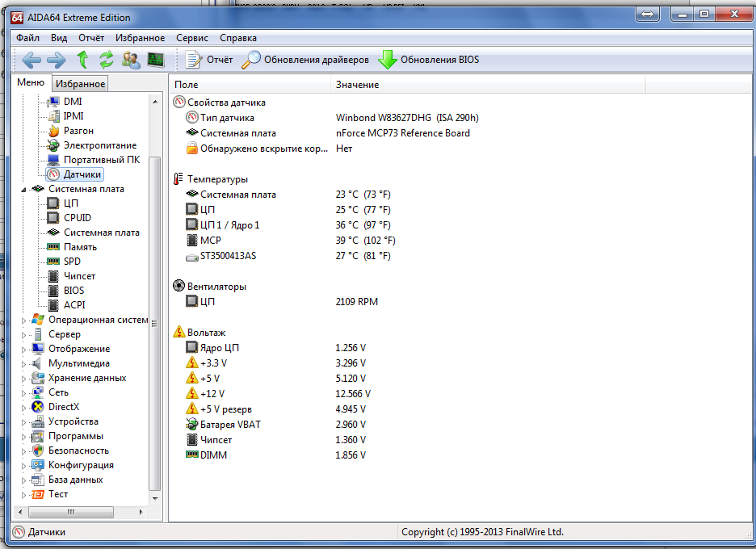Go forward with the blue right arrow
The image size is (756, 549).
tap(57, 60)
